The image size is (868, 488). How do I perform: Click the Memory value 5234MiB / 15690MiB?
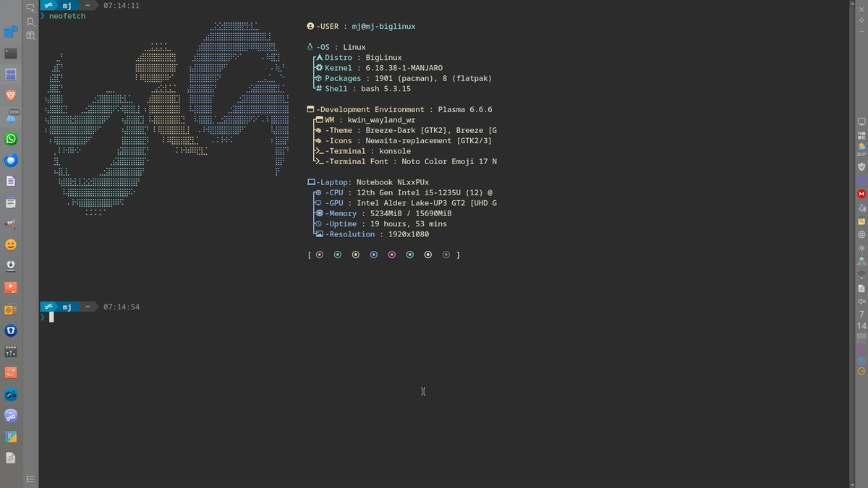411,213
